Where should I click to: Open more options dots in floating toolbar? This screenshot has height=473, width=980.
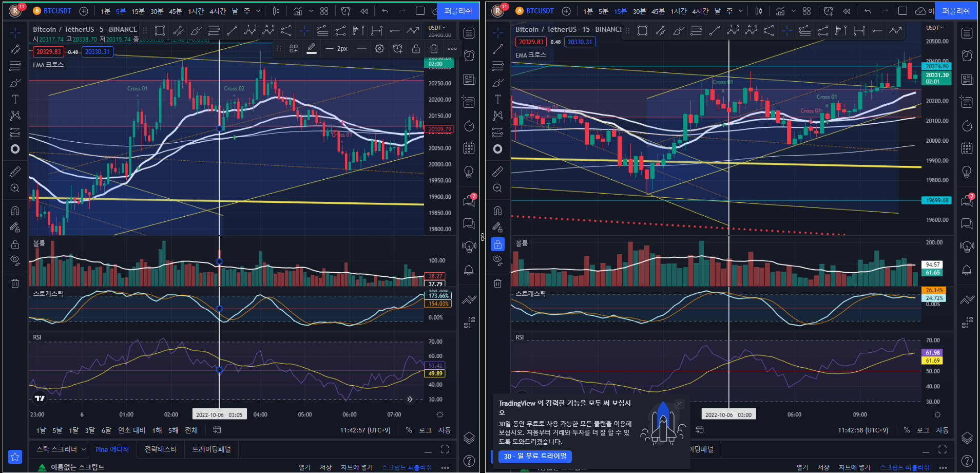click(x=452, y=49)
